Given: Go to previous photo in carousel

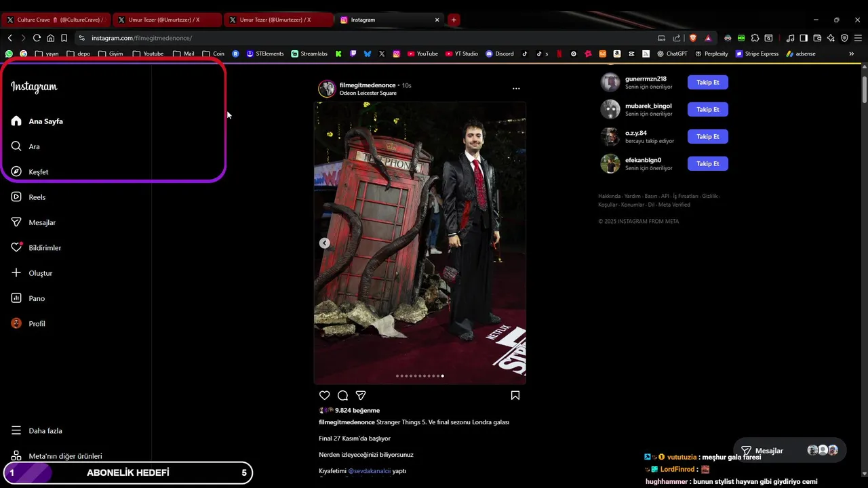Looking at the screenshot, I should click(325, 243).
